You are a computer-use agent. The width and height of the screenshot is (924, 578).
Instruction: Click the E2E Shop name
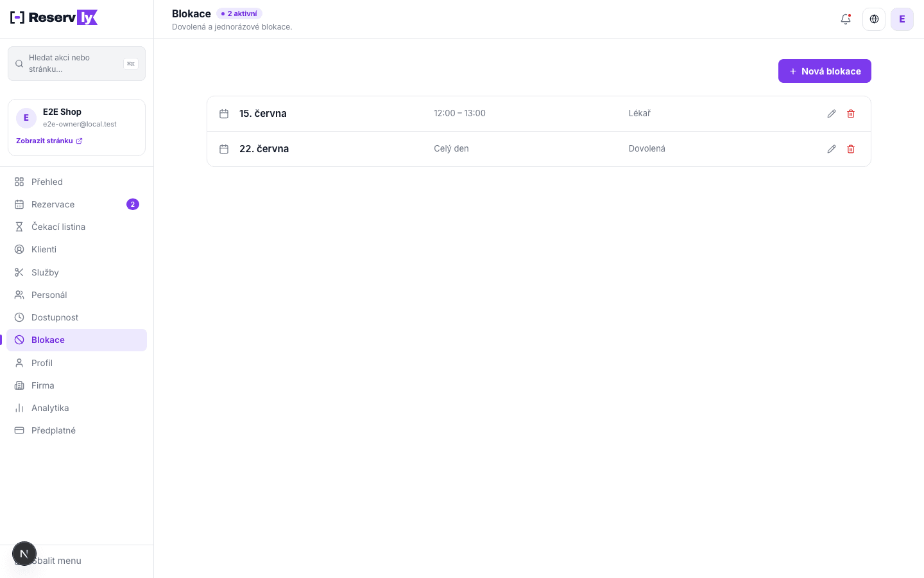tap(62, 112)
